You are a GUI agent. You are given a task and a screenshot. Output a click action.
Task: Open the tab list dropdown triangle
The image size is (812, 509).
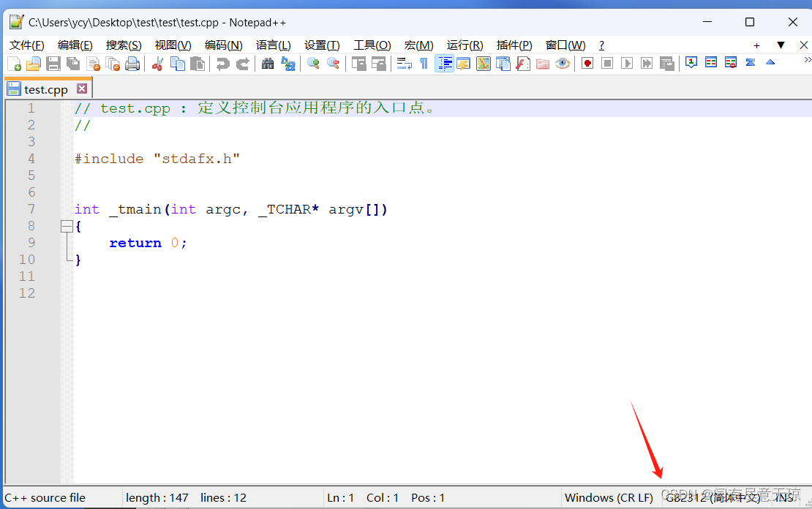tap(781, 45)
